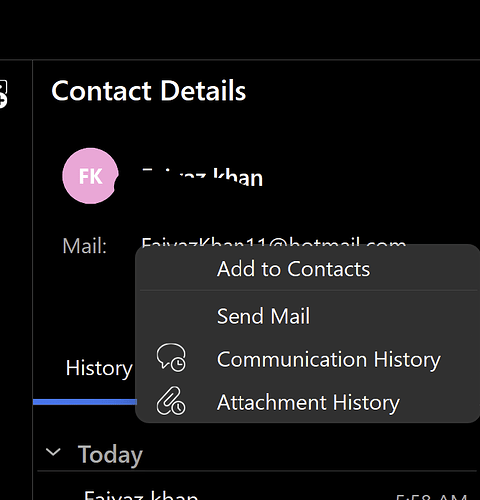Click the Attachment History paperclip icon
The image size is (480, 500).
[171, 401]
